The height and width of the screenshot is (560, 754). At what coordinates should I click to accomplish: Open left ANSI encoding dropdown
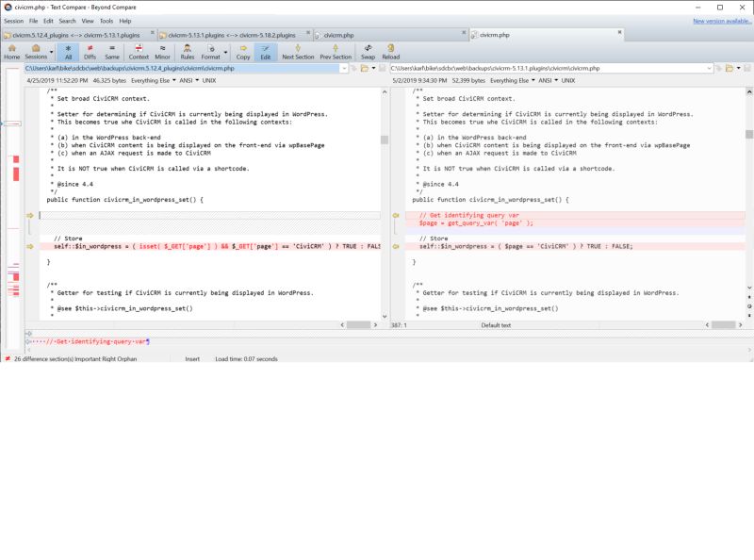[x=188, y=81]
